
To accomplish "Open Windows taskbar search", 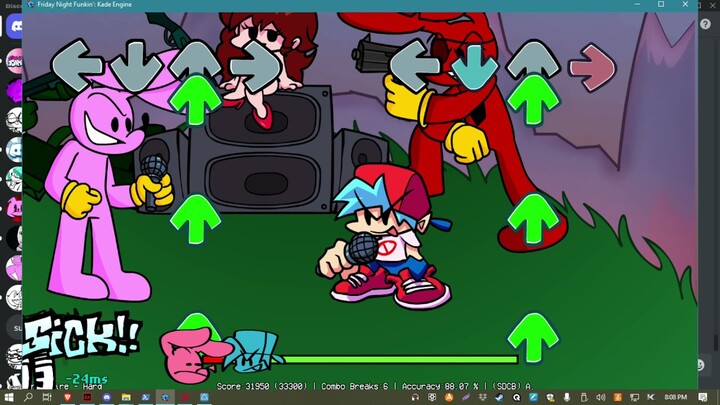I will (x=28, y=397).
